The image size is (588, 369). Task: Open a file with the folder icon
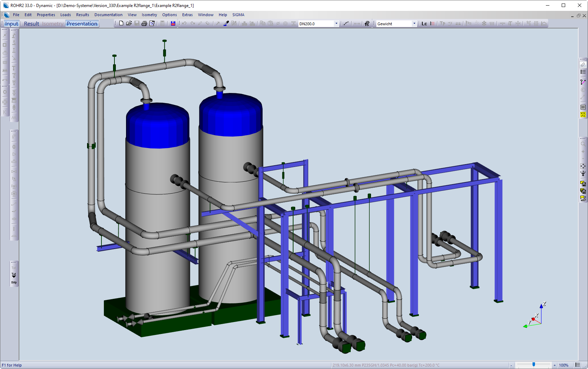(129, 24)
